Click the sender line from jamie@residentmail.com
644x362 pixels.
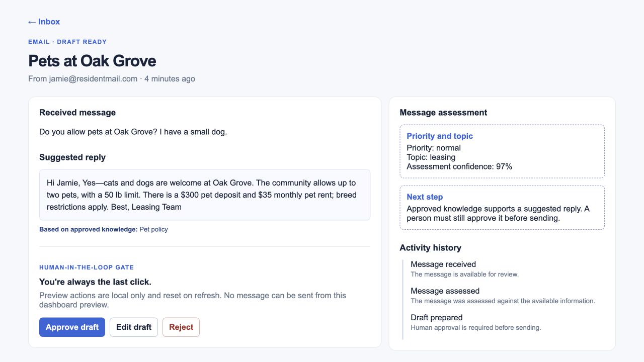click(x=112, y=79)
